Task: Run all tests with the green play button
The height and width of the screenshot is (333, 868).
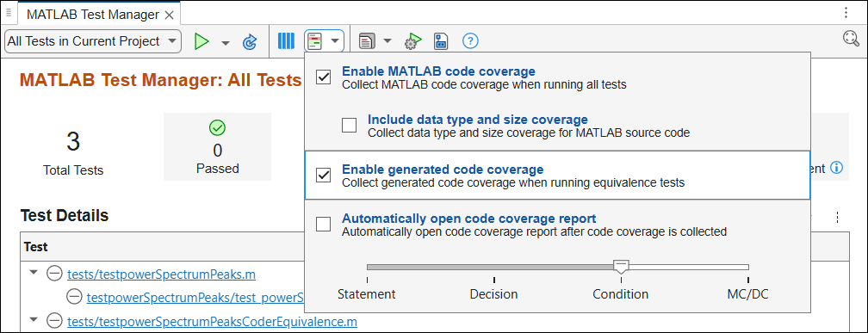Action: [x=202, y=41]
